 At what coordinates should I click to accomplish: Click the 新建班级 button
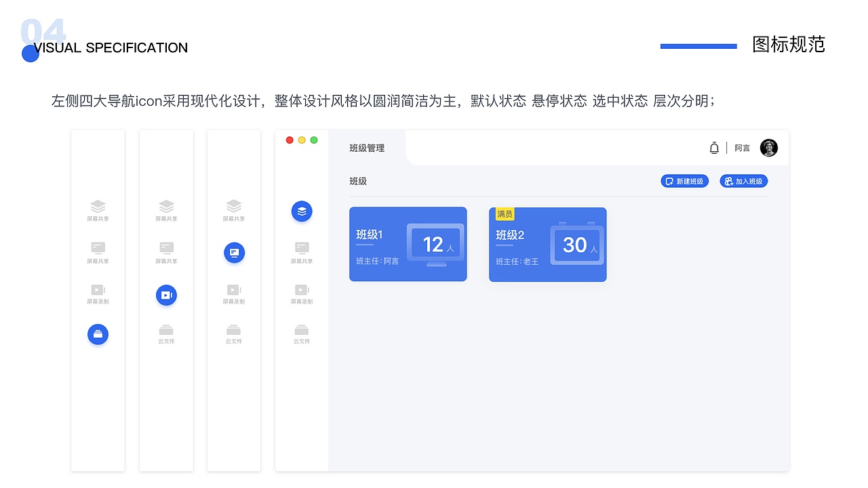(x=684, y=181)
